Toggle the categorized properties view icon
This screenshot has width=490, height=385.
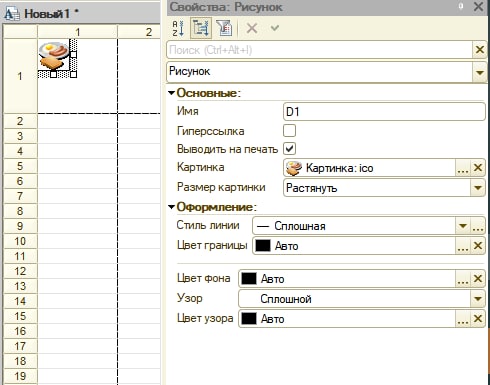201,28
